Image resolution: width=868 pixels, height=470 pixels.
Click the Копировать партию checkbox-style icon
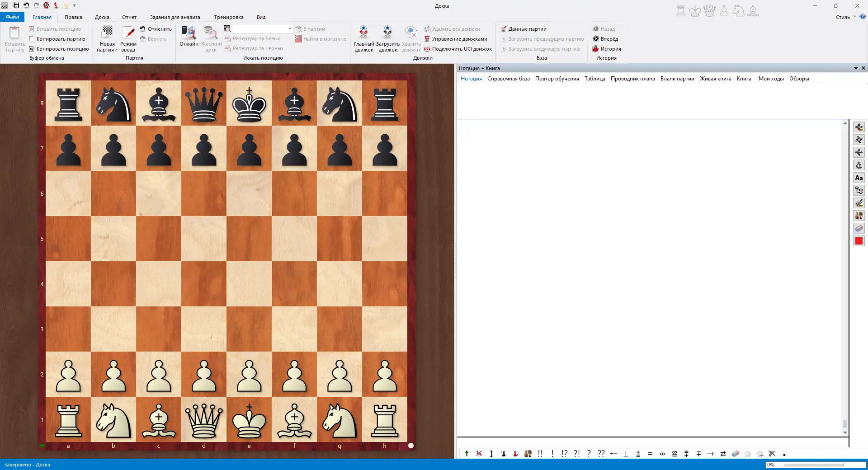(x=32, y=39)
